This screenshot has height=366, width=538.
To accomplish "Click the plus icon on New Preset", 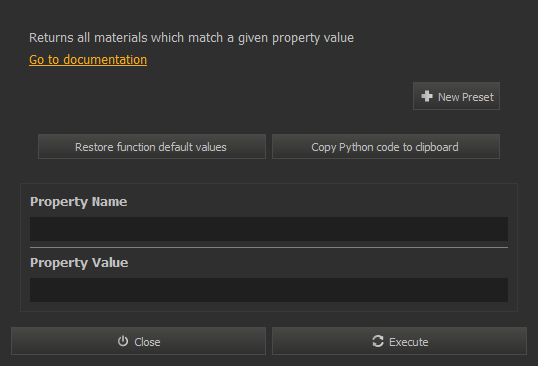I will 427,96.
